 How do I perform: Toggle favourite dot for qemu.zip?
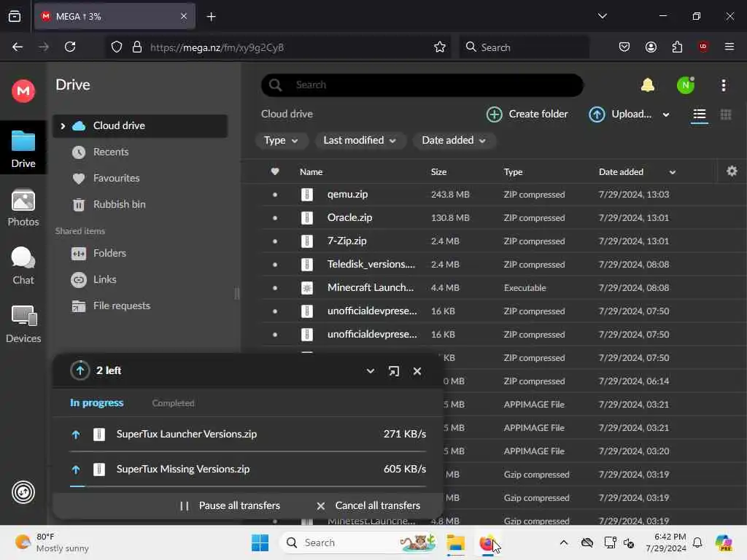click(275, 195)
